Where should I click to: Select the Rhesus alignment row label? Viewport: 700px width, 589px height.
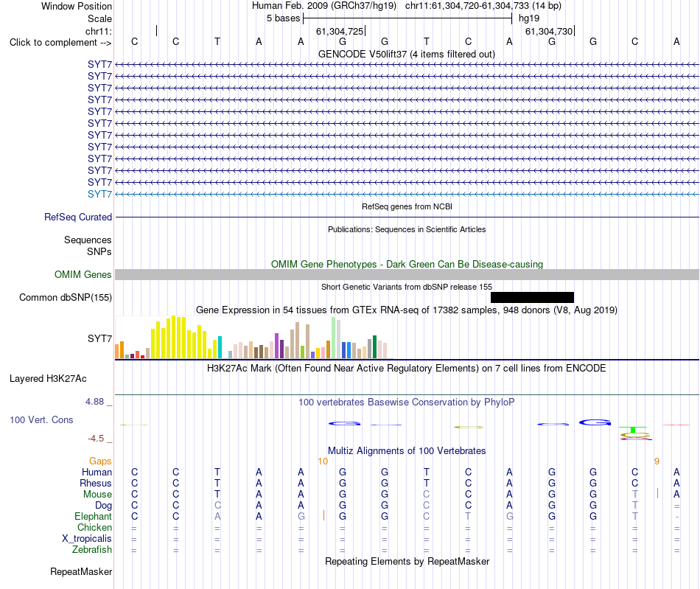tap(96, 484)
